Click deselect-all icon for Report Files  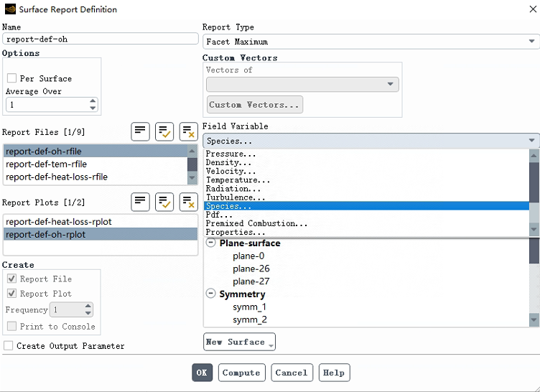[x=188, y=131]
